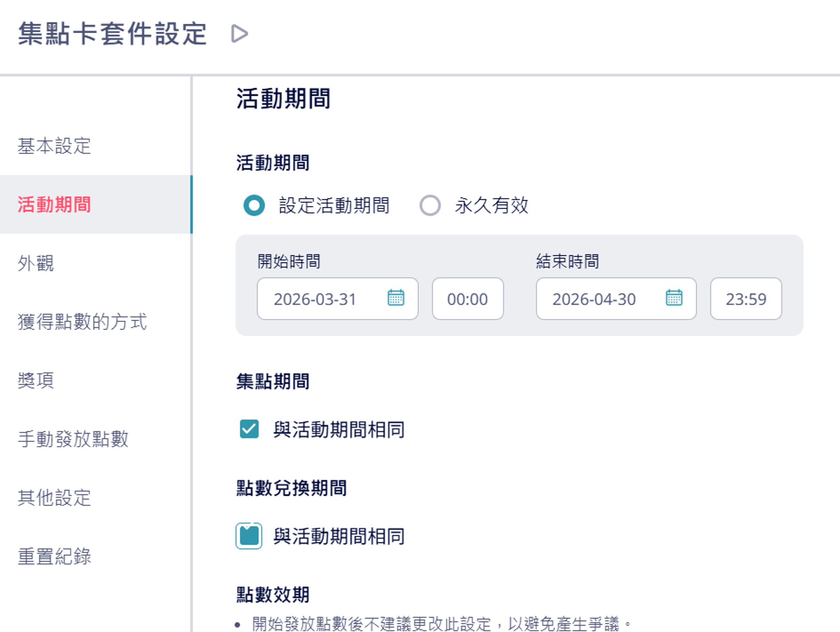The width and height of the screenshot is (840, 632).
Task: Open the start date calendar icon
Action: [x=395, y=298]
